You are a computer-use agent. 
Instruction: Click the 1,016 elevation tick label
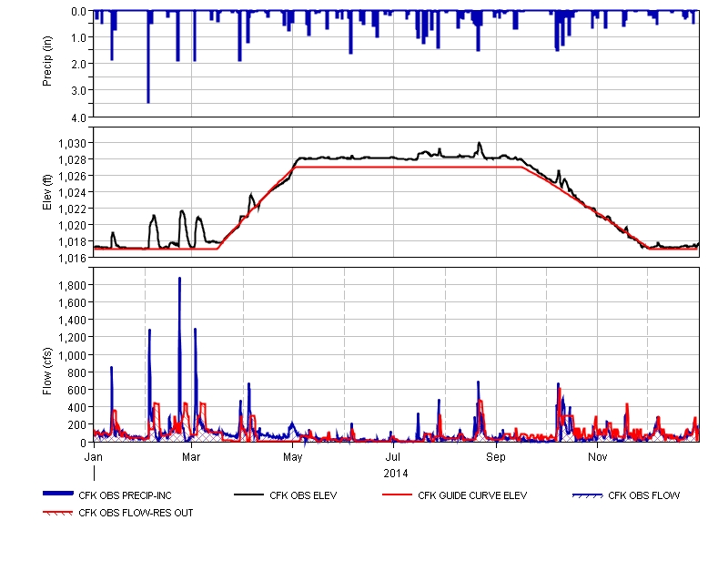(73, 259)
